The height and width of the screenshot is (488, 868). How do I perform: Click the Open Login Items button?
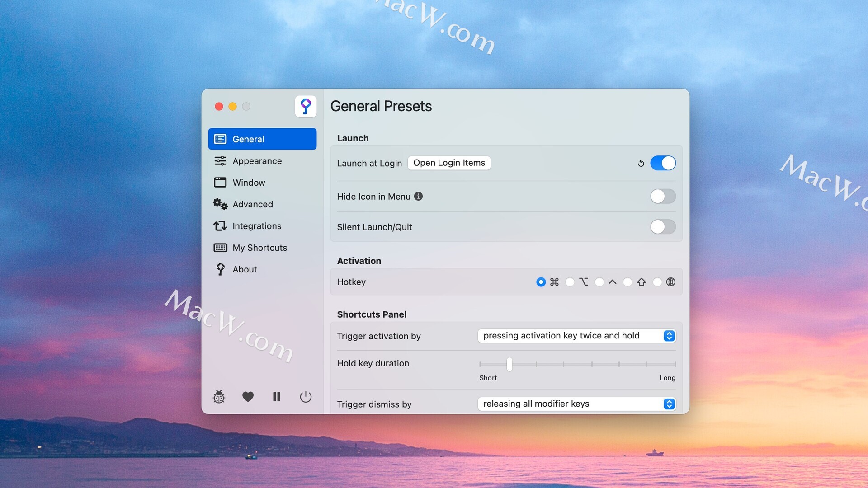[449, 163]
